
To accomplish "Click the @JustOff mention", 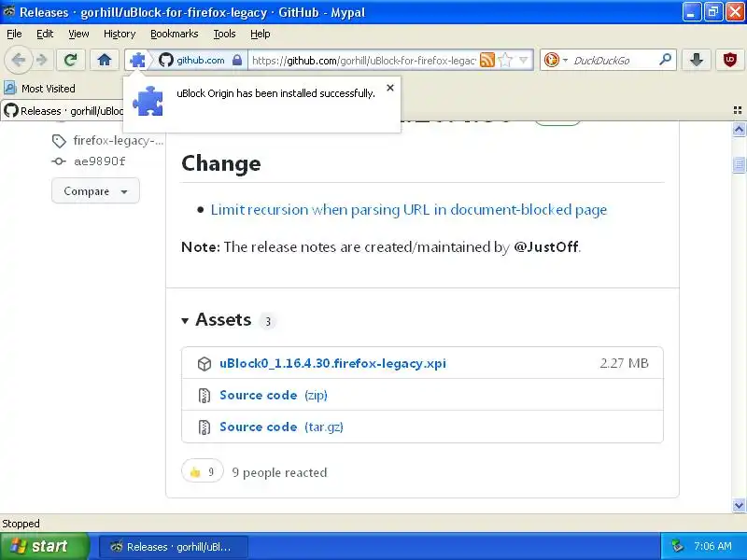I will point(546,246).
